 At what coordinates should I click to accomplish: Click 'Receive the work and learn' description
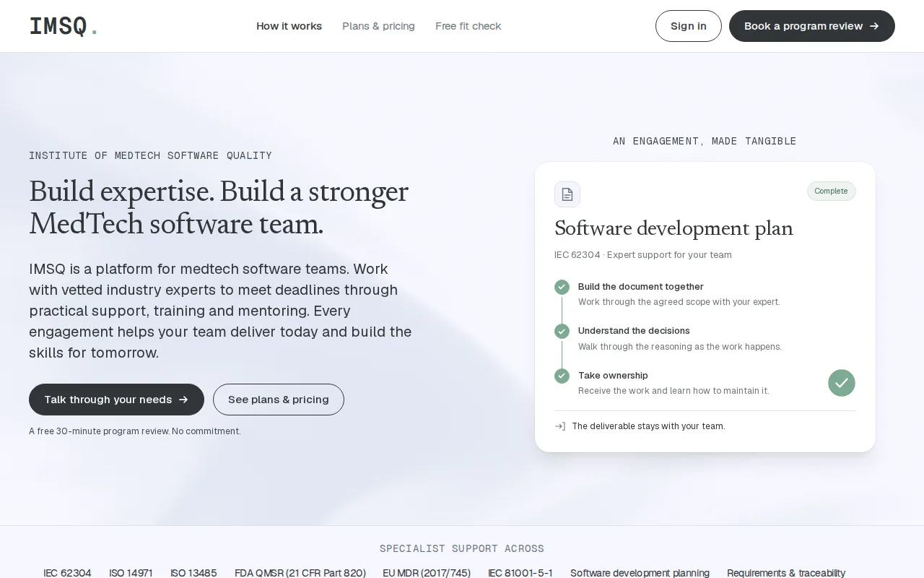tap(674, 391)
